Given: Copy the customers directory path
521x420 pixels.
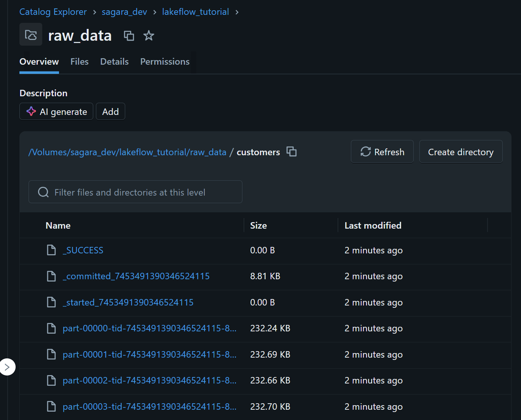Looking at the screenshot, I should (292, 151).
